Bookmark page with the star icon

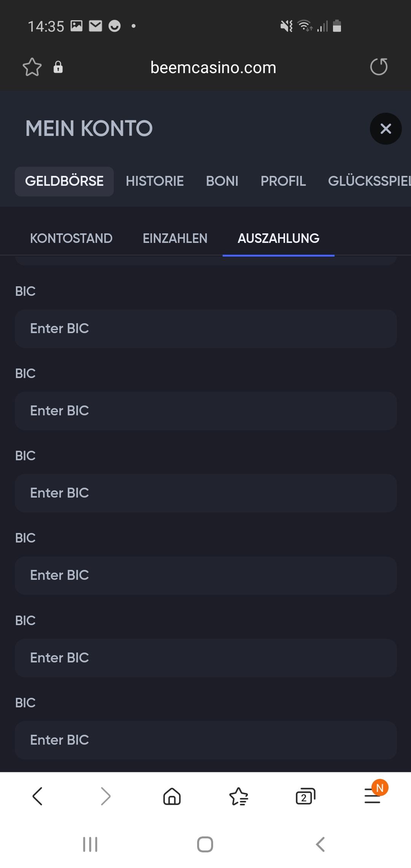click(x=32, y=67)
